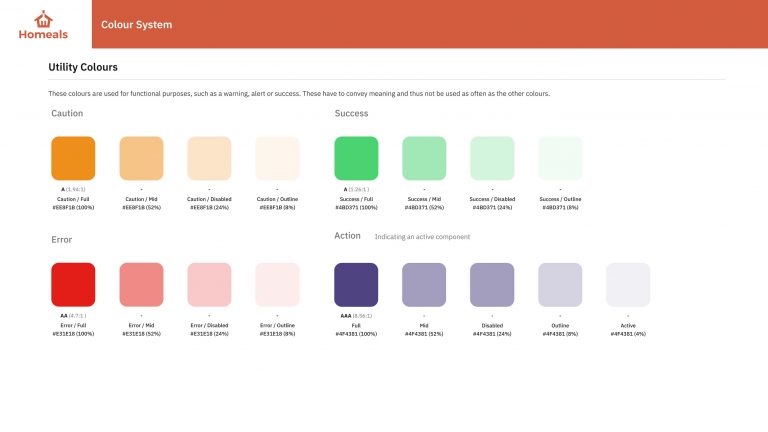The width and height of the screenshot is (768, 432).
Task: Choose the Success / Disabled light green swatch
Action: (492, 158)
